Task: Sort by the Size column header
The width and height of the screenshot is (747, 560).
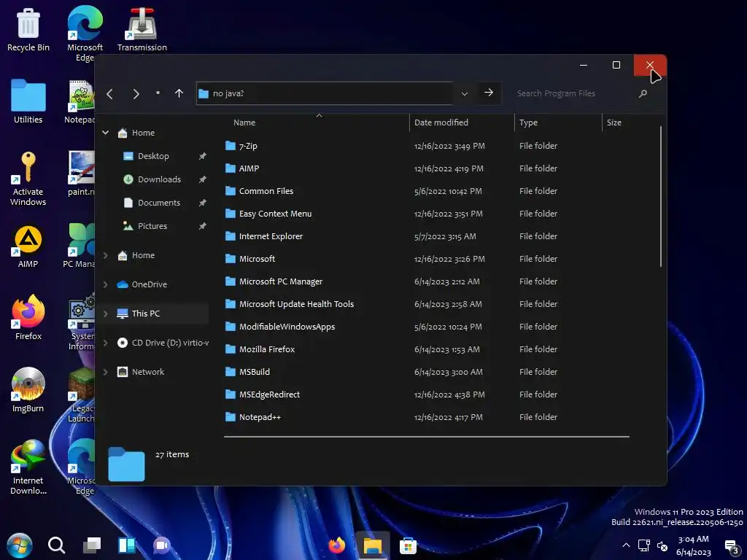Action: tap(614, 122)
